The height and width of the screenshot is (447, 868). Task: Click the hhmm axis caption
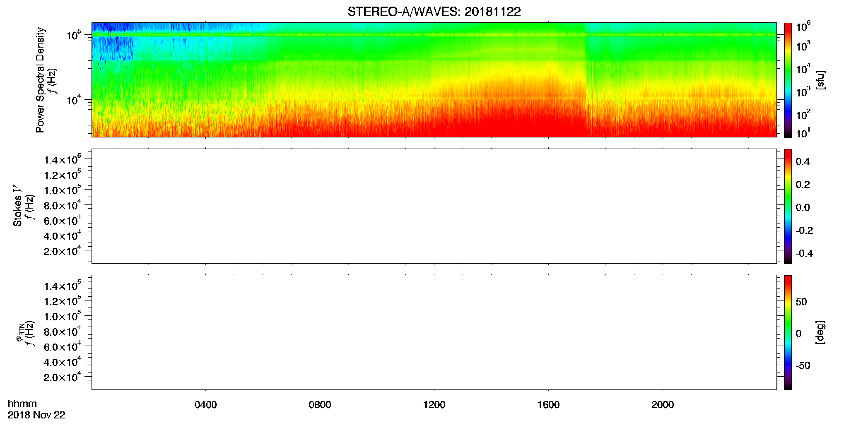tap(22, 404)
